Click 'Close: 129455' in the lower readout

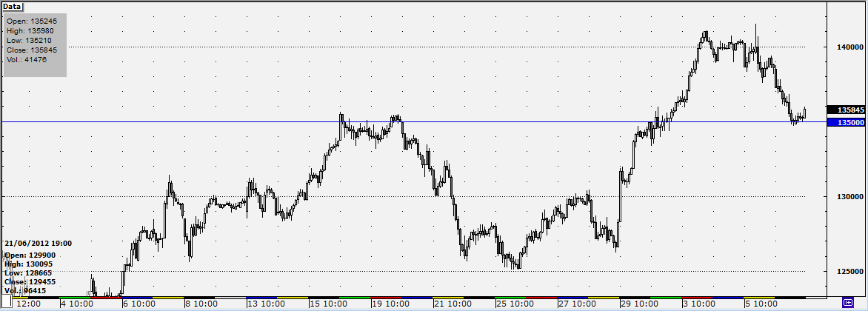pos(30,281)
